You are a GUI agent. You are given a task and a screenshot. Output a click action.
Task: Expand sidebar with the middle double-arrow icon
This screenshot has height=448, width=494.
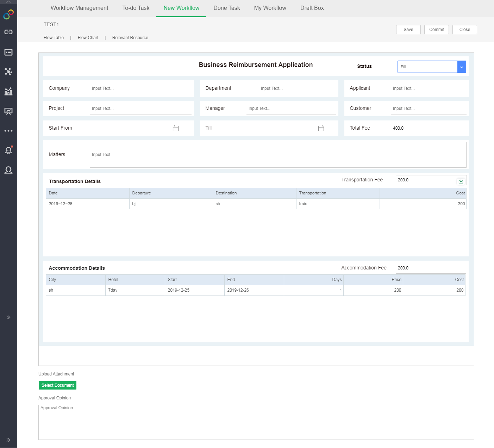click(8, 317)
